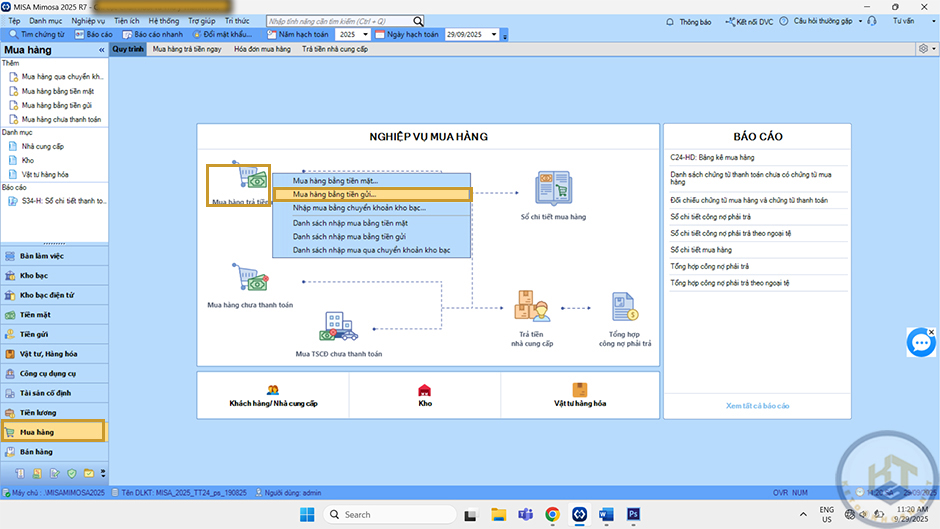Click Xem tất cả báo cáo link

tap(757, 406)
